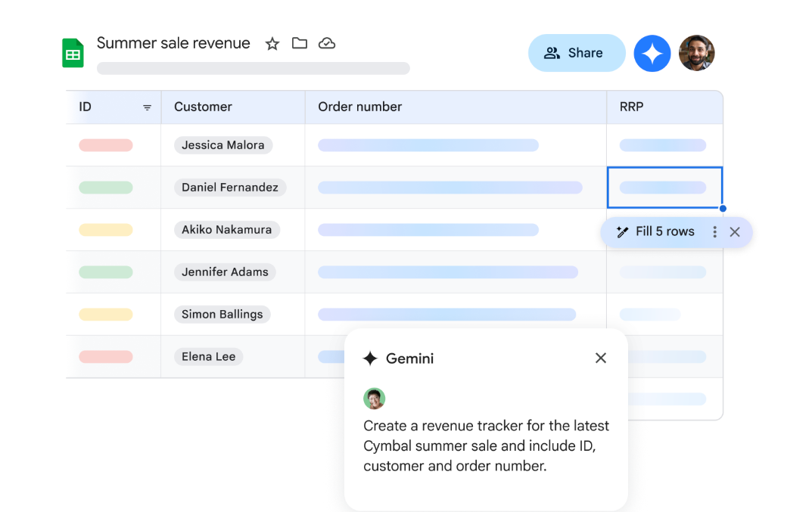Click the Jennifer Adams customer chip

pos(225,272)
